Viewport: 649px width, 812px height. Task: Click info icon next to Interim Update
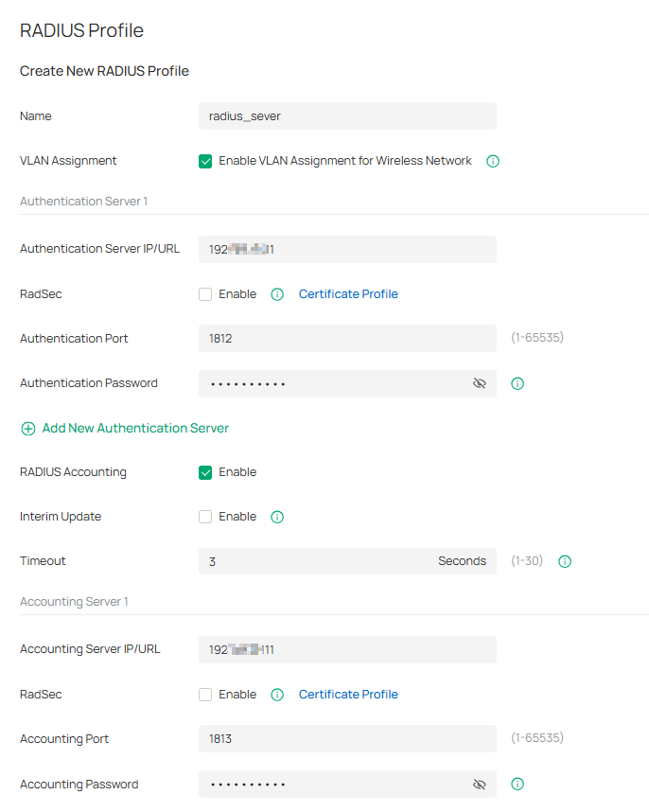[x=277, y=517]
